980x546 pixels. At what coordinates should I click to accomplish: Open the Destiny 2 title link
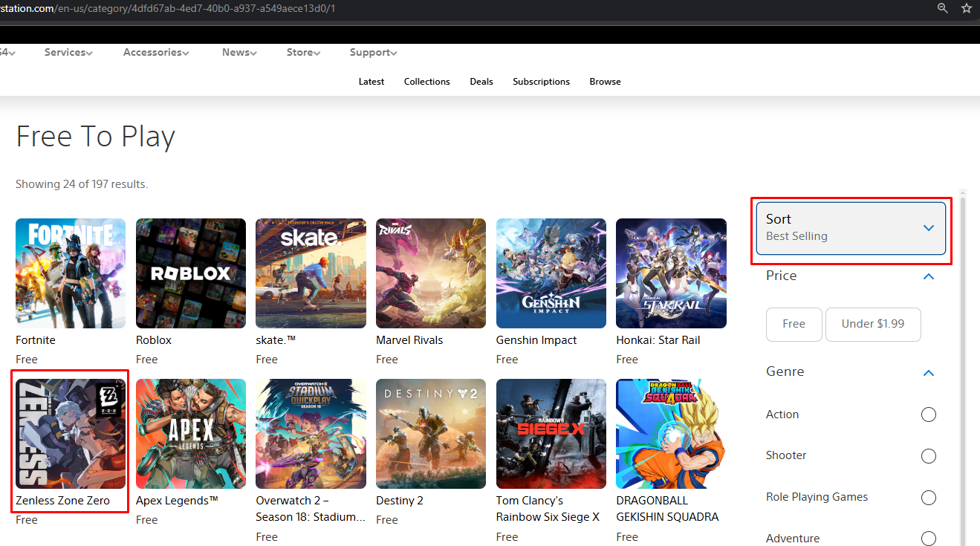pos(400,501)
